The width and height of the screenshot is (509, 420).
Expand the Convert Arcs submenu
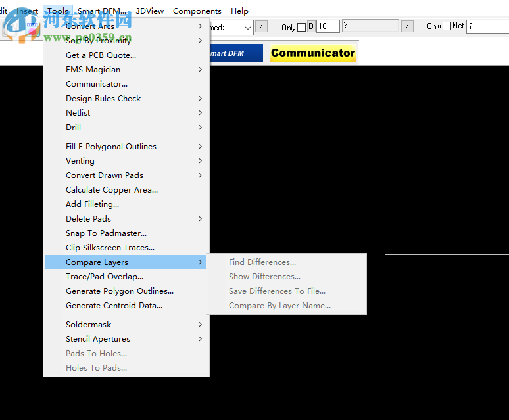126,26
